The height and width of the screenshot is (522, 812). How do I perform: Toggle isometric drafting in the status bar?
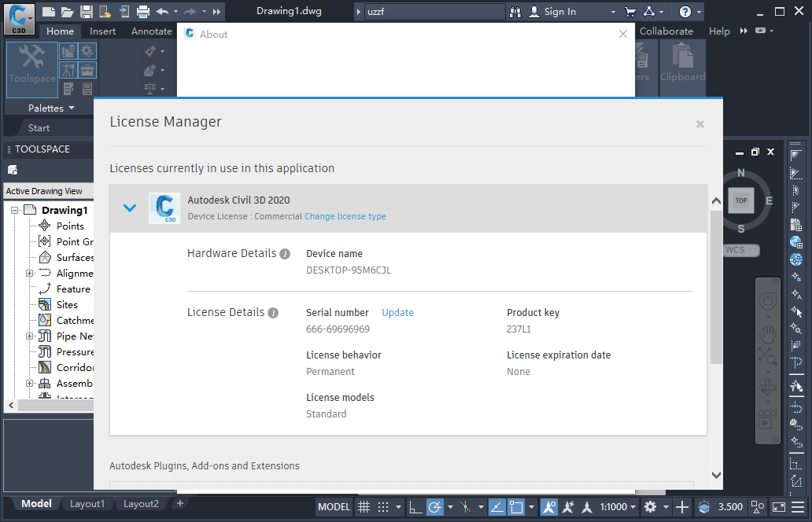(x=466, y=507)
